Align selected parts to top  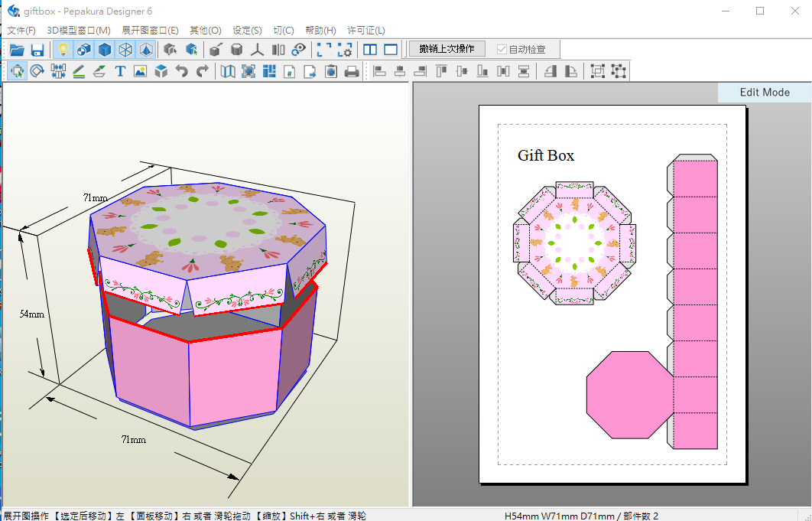441,71
